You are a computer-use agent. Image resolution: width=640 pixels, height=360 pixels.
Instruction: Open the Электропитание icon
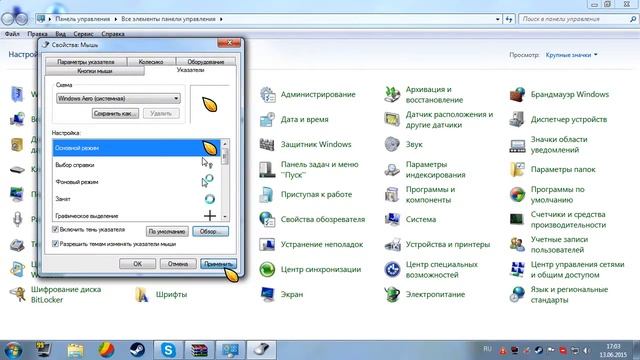(393, 294)
